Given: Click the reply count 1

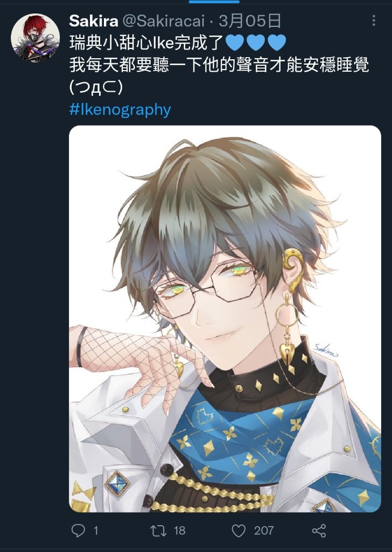Looking at the screenshot, I should (96, 530).
